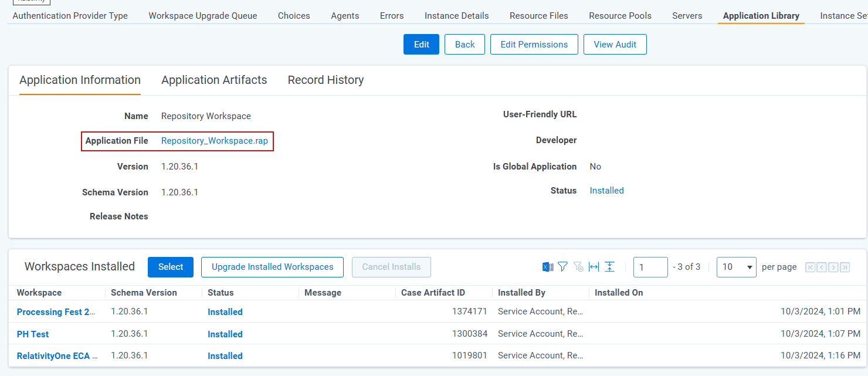This screenshot has height=376, width=868.
Task: Switch to Application Artifacts tab
Action: [214, 80]
